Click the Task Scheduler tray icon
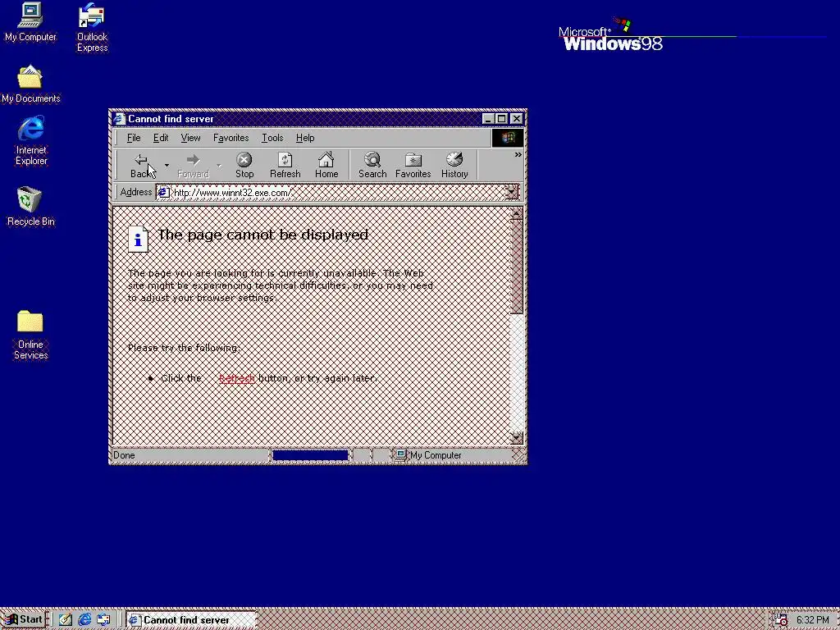This screenshot has width=840, height=630. pyautogui.click(x=782, y=619)
